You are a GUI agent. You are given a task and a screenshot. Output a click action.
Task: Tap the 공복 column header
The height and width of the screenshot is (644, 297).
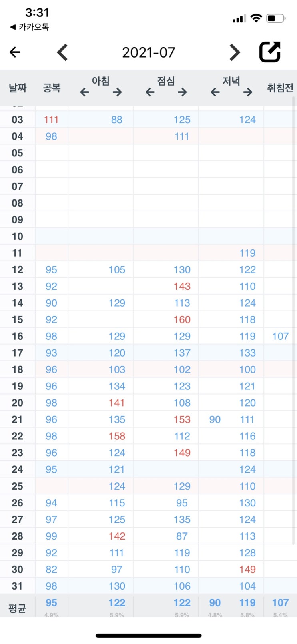tap(52, 88)
